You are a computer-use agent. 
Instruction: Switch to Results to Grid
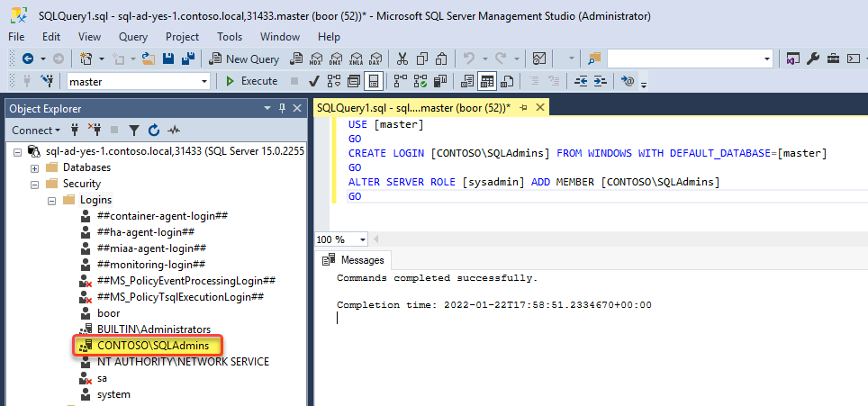click(x=486, y=81)
